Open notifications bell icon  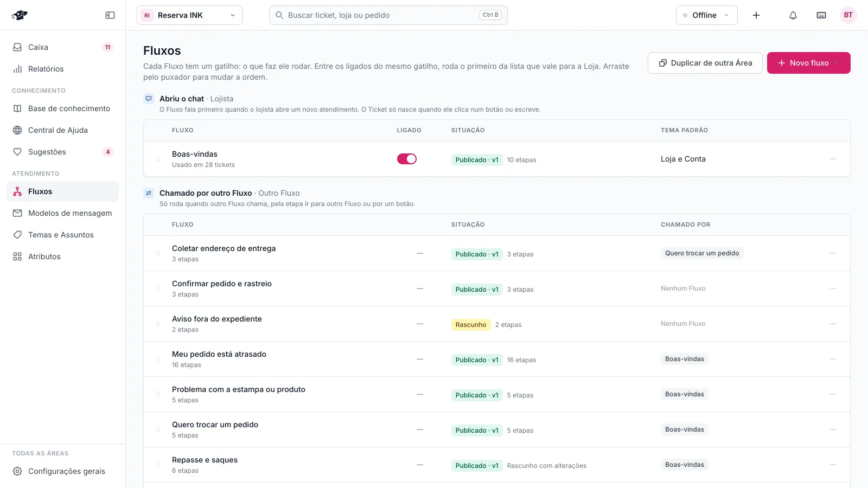pos(793,15)
